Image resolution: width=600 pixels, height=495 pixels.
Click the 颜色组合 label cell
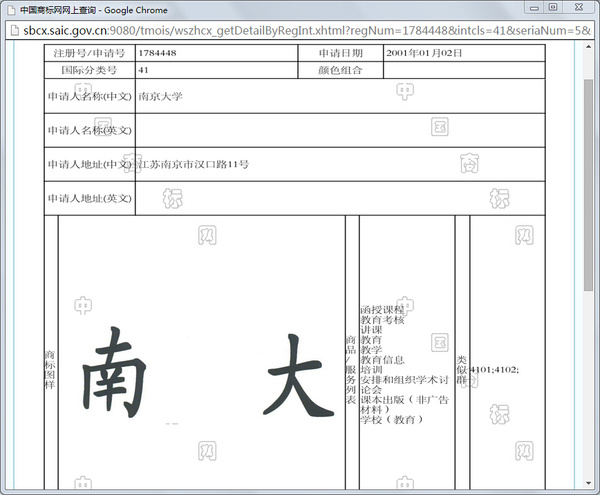point(341,70)
